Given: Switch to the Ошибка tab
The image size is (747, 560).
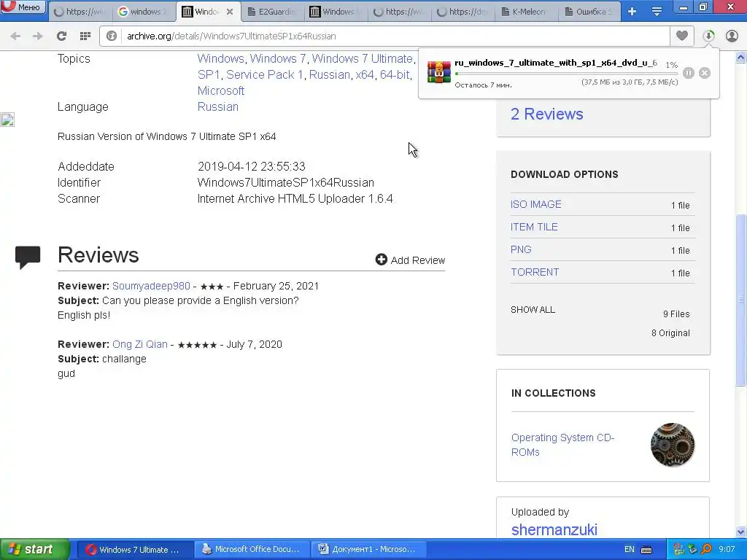Looking at the screenshot, I should [x=589, y=12].
